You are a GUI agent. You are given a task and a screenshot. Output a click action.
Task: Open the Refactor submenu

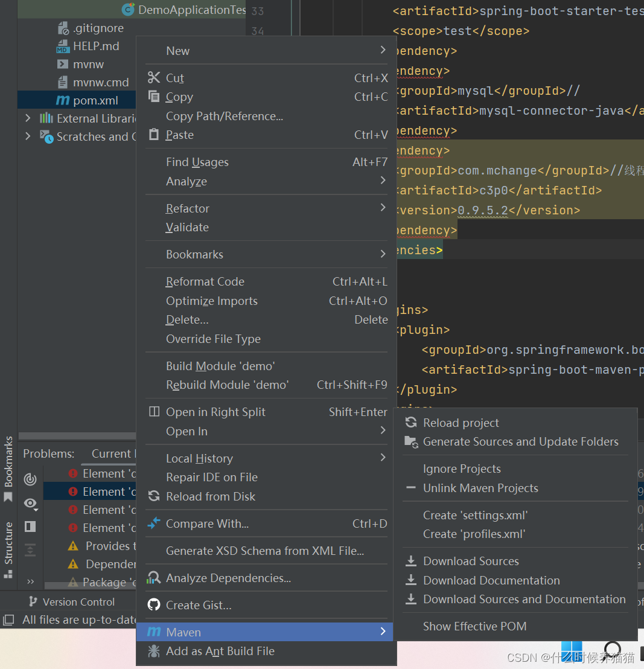tap(266, 208)
